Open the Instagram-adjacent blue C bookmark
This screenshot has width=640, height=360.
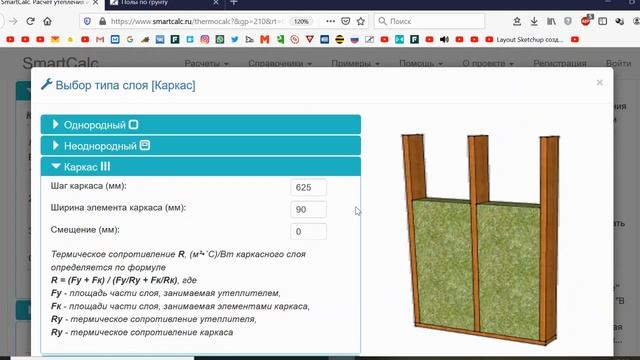click(x=190, y=40)
